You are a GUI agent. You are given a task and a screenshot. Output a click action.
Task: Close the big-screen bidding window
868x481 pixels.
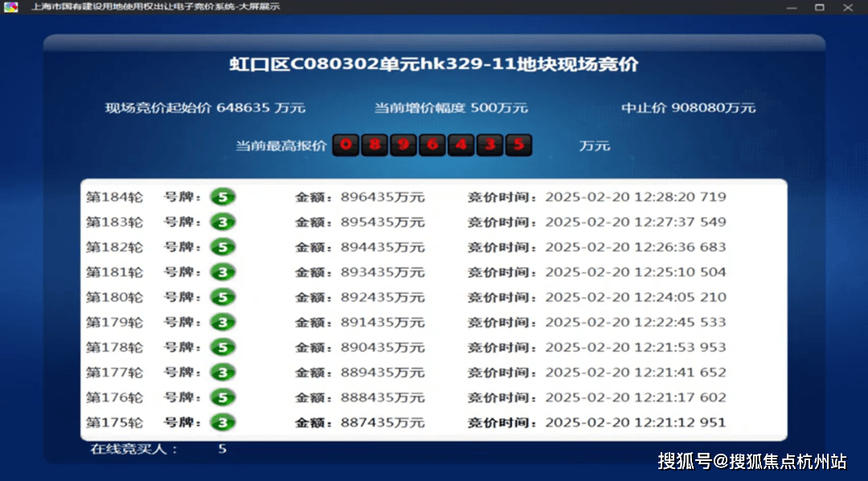[848, 7]
